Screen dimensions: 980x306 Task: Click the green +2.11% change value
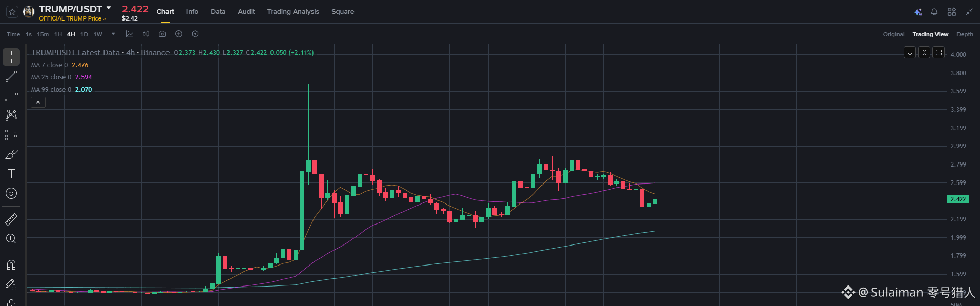click(301, 53)
